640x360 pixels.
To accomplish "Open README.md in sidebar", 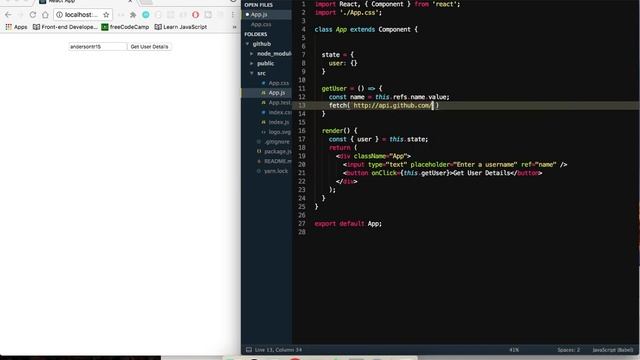I will [x=278, y=161].
